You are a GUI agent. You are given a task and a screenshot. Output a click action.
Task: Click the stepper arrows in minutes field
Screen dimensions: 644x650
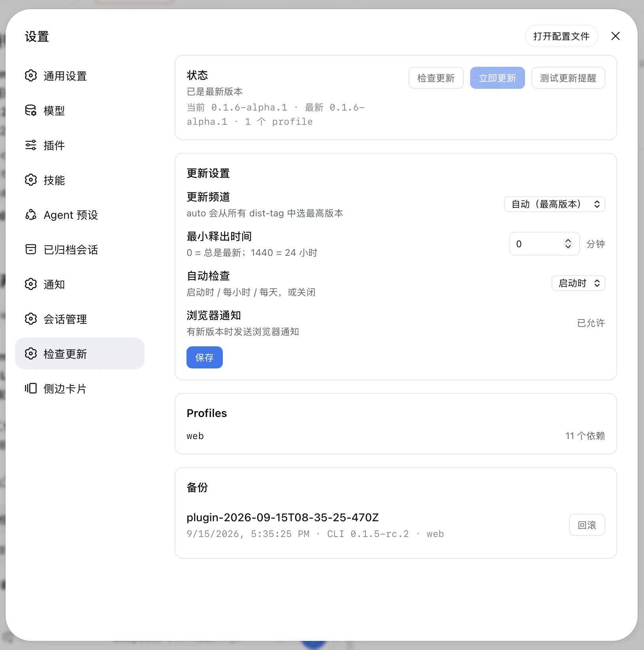click(x=568, y=244)
